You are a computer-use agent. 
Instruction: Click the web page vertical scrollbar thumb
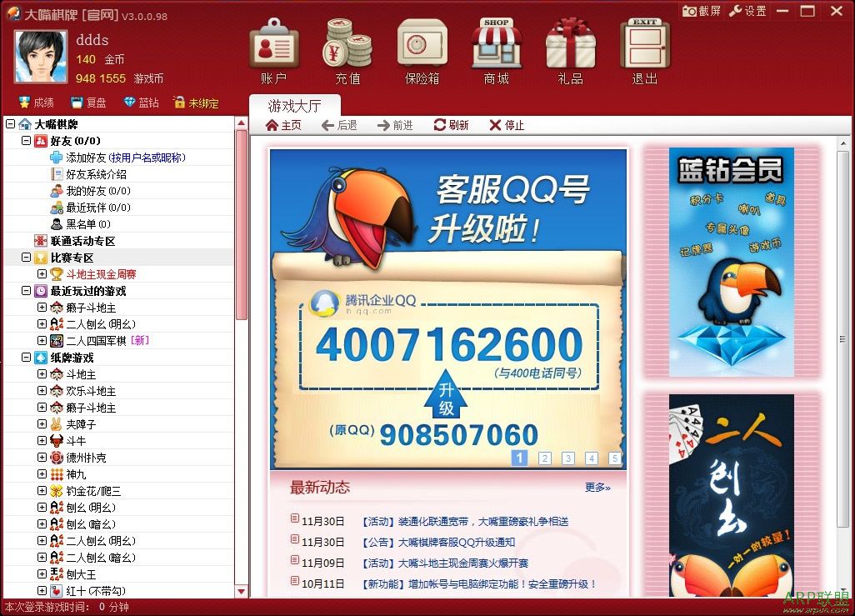842,338
